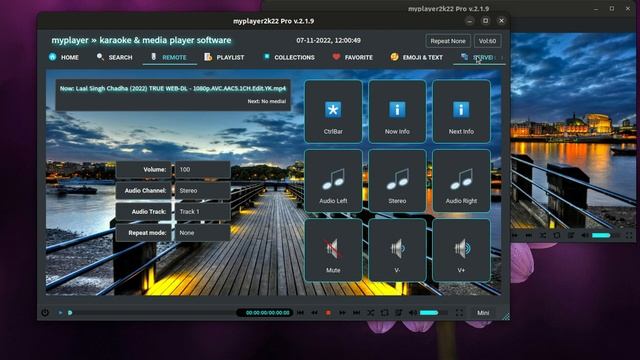This screenshot has height=360, width=640.
Task: Click the date-time text 07-11-2022
Action: point(328,40)
